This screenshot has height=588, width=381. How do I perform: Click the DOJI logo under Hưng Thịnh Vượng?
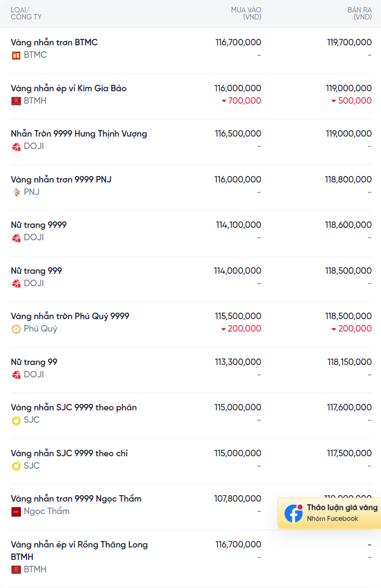point(16,147)
